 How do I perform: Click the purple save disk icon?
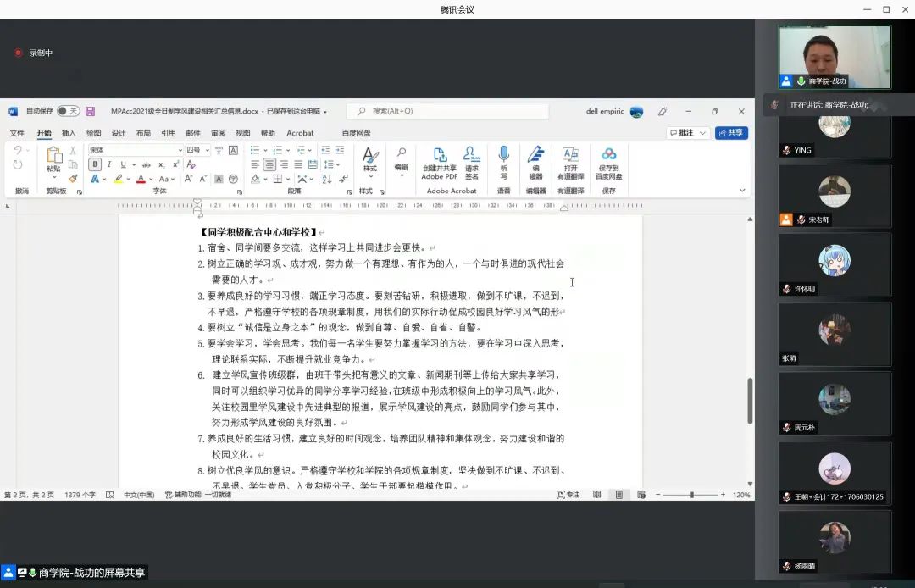(90, 111)
